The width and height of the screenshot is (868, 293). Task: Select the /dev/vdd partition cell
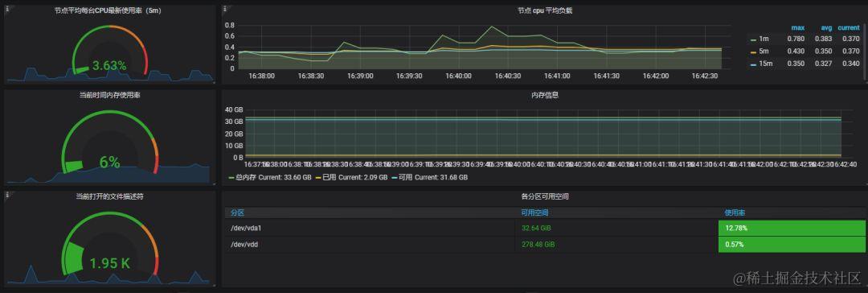tap(370, 244)
